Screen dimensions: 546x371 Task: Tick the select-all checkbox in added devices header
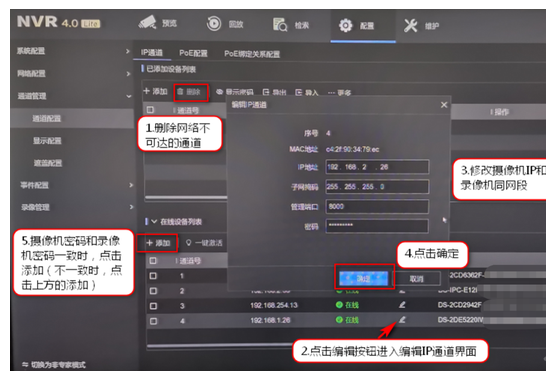click(150, 110)
